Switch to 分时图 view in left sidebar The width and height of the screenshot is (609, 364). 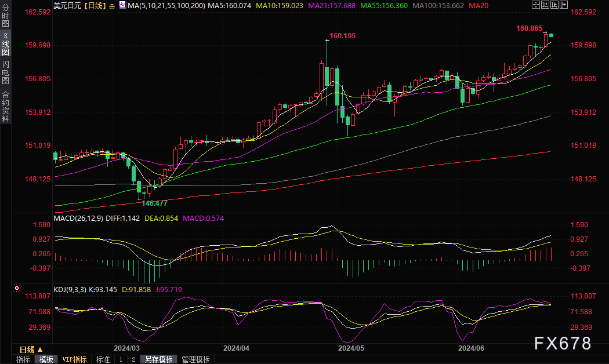[5, 14]
